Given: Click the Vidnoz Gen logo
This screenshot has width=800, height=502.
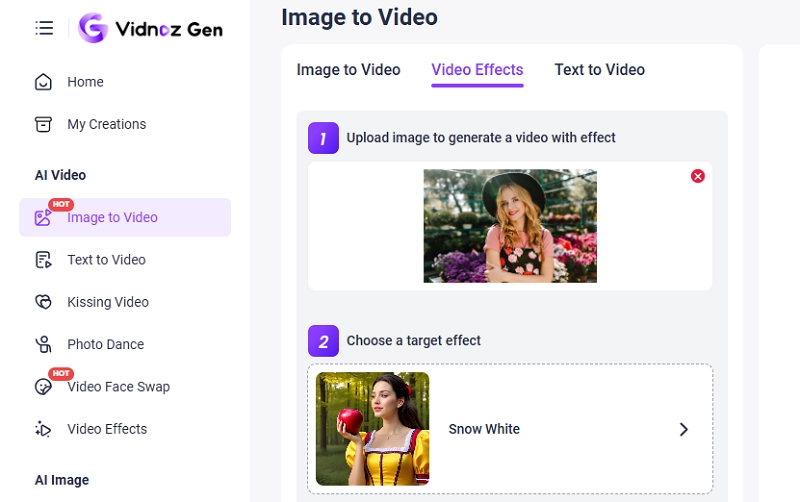Looking at the screenshot, I should coord(150,29).
